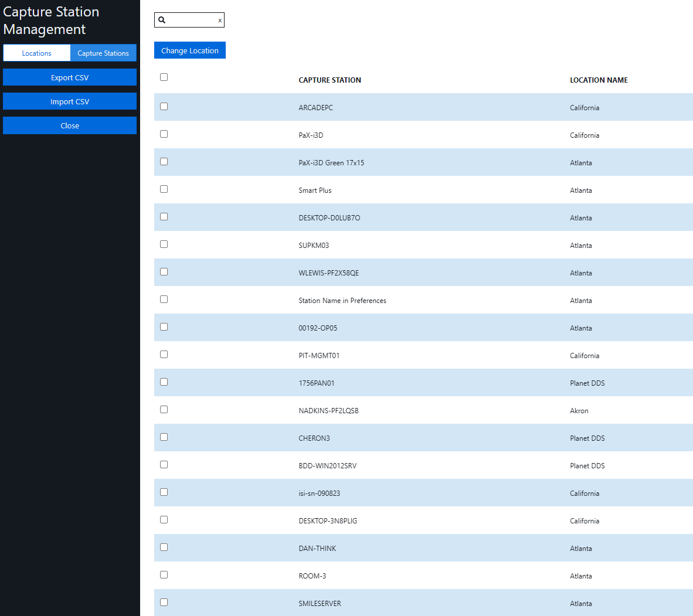
Task: Click the 00192-OP05 station name
Action: tap(318, 328)
